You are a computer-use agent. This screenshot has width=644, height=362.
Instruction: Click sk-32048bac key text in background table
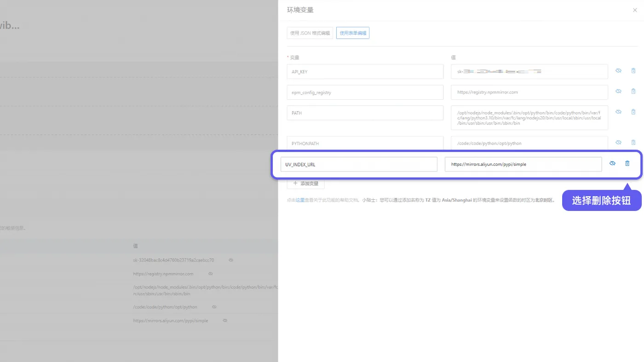coord(173,260)
